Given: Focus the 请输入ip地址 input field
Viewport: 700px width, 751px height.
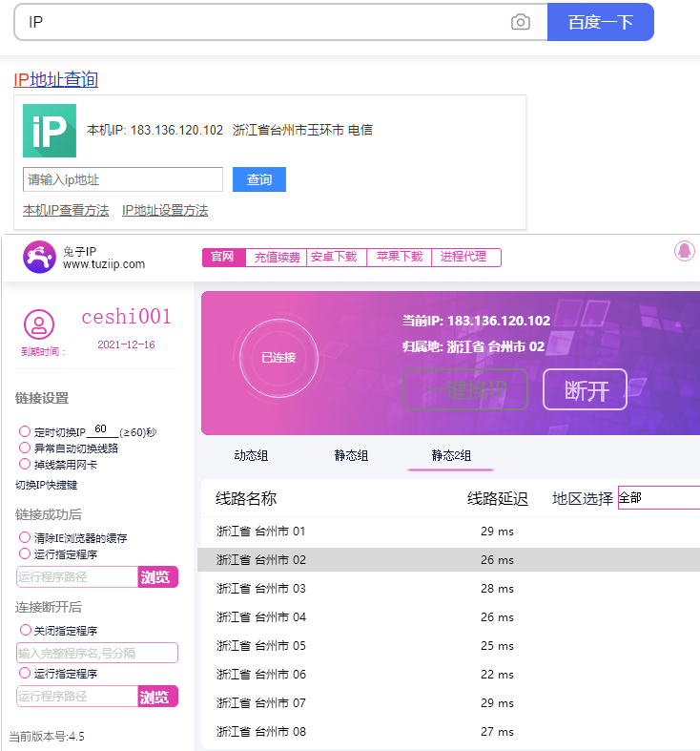Looking at the screenshot, I should click(123, 179).
